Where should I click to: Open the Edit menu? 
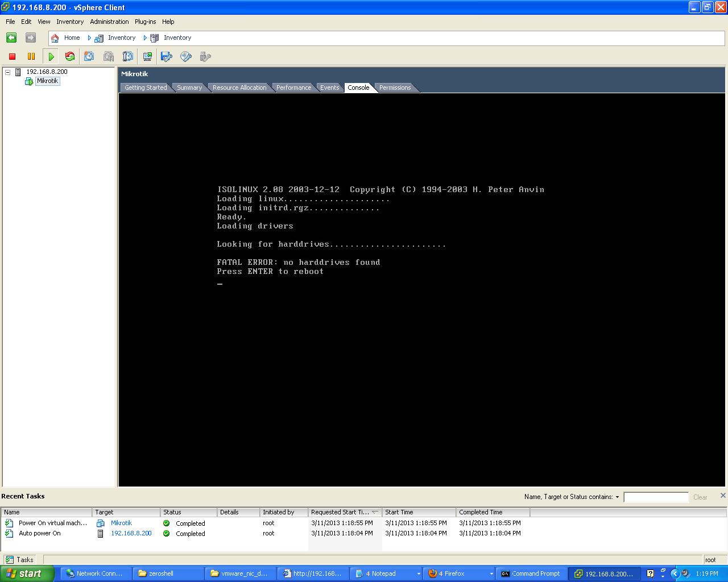26,22
